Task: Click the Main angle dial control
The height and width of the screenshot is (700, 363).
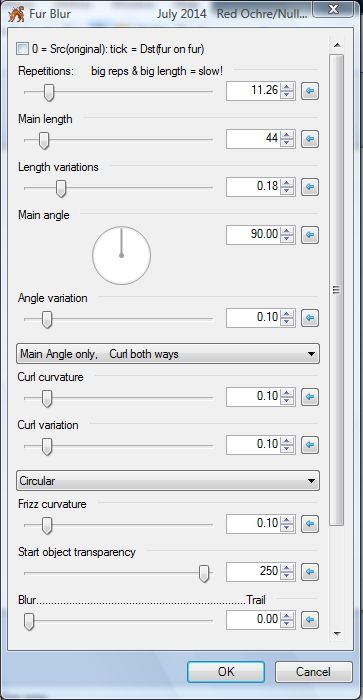Action: click(121, 255)
